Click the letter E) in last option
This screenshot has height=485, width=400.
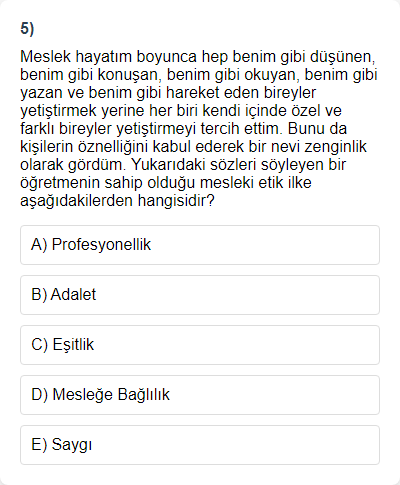[39, 445]
